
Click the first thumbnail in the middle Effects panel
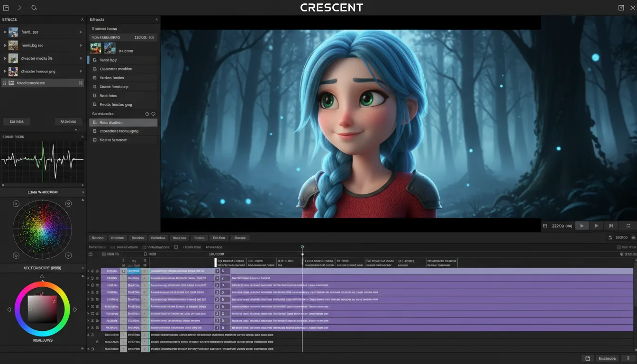point(96,48)
